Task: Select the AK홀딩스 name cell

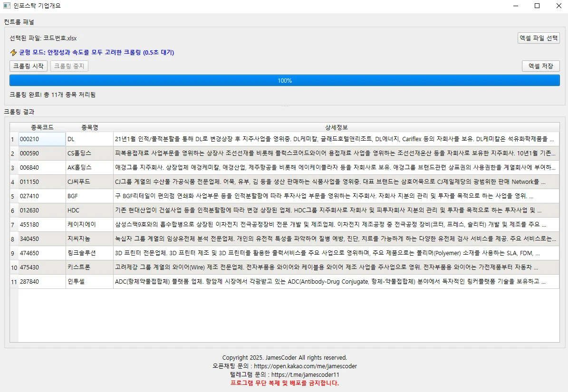Action: (x=89, y=168)
